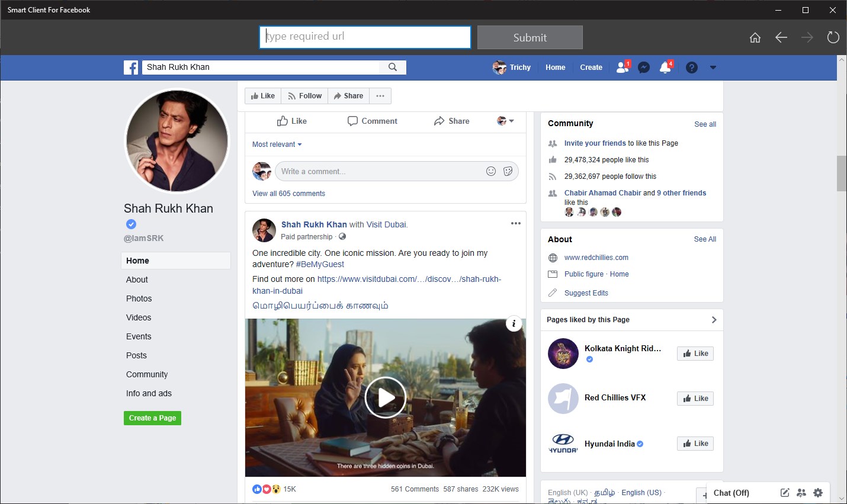Viewport: 847px width, 504px height.
Task: Click the page vertical scrollbar thumb
Action: click(842, 174)
